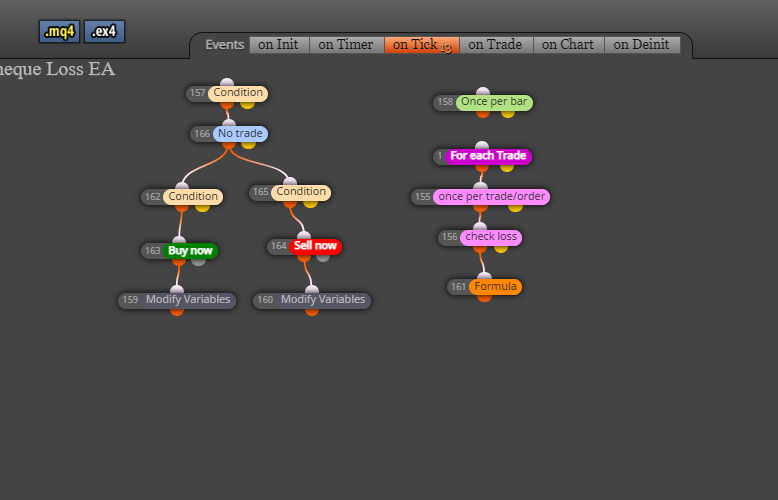Click yellow output connector of check loss
778x500 pixels.
[x=501, y=248]
